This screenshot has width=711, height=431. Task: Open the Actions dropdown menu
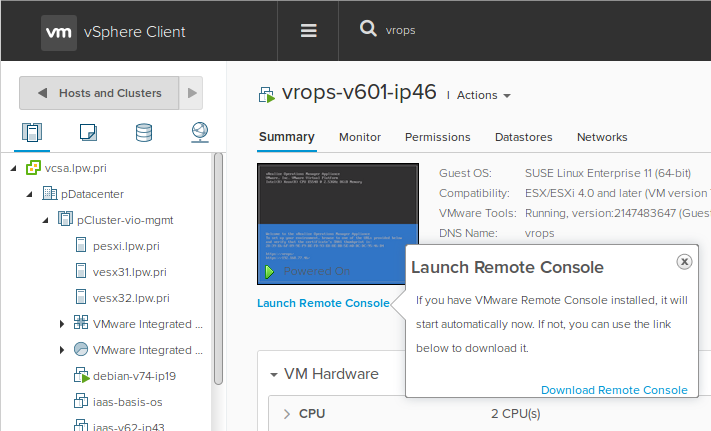(x=483, y=95)
